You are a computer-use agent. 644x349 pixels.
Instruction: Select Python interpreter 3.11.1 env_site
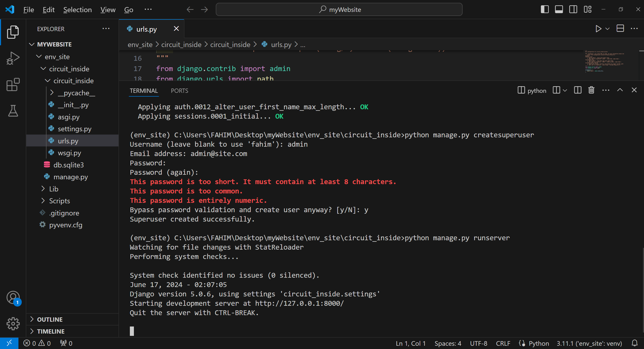589,343
